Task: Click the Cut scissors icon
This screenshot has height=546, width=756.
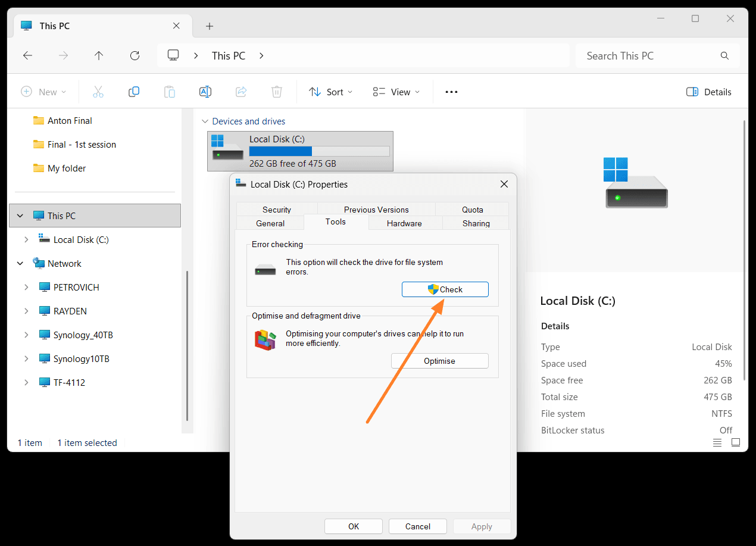Action: [x=98, y=92]
